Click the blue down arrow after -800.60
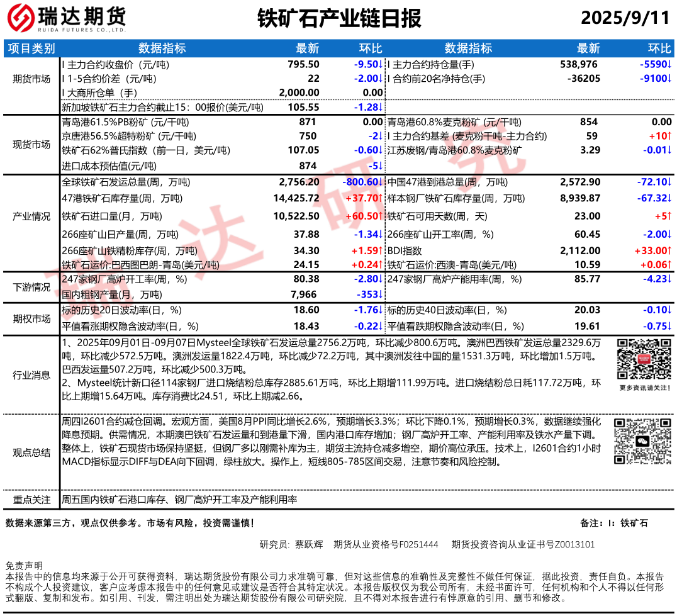The image size is (677, 616). pos(379,182)
